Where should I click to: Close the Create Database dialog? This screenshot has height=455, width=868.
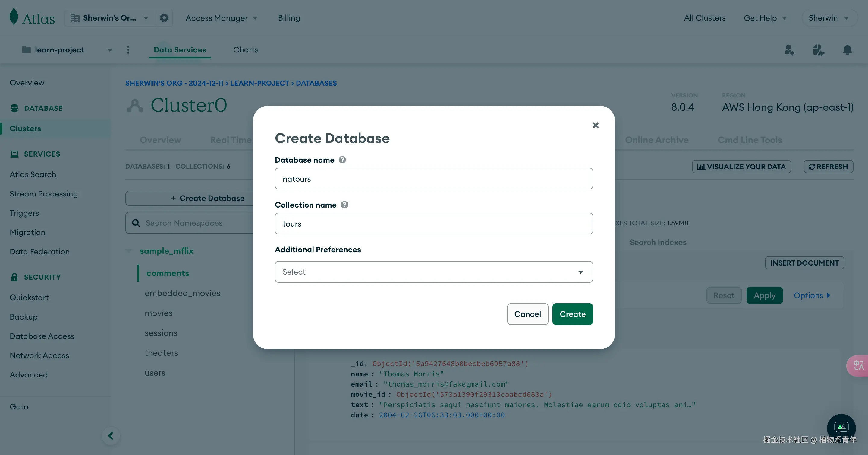[596, 125]
